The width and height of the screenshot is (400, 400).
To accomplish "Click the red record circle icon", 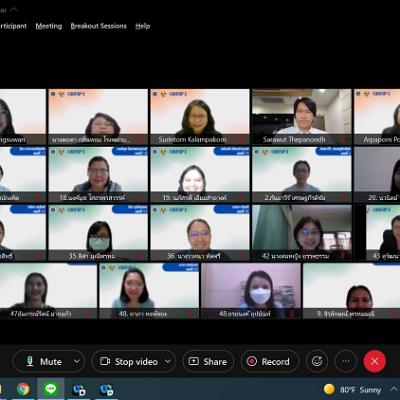I will pos(252,361).
